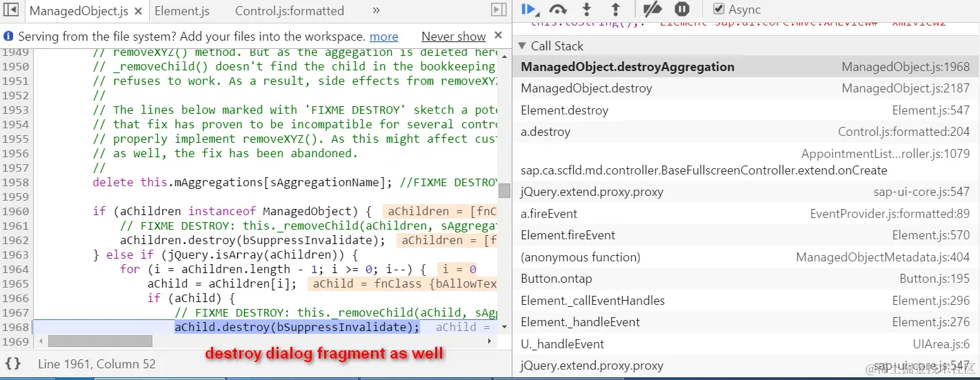This screenshot has width=980, height=380.
Task: Open ManagedObjectMetadata.js:404 source link
Action: point(883,257)
